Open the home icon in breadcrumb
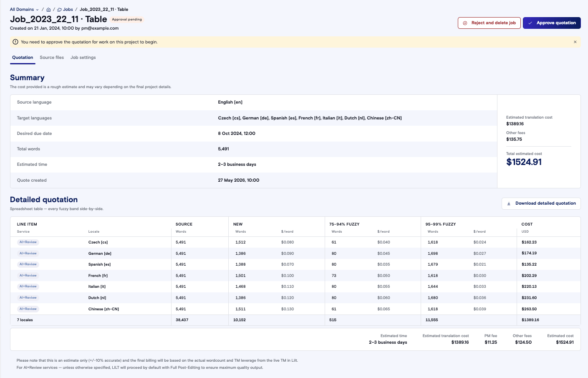 tap(48, 10)
